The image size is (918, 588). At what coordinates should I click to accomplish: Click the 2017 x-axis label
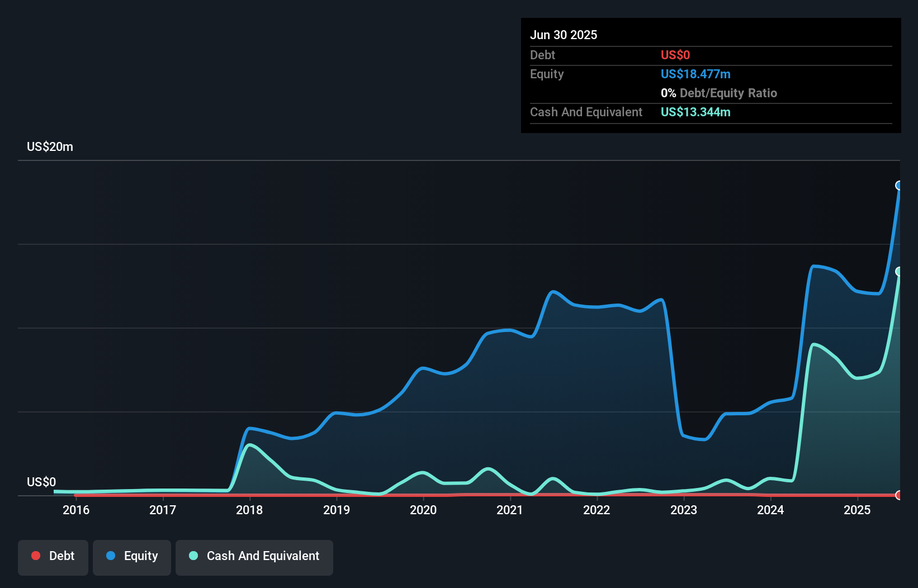point(163,510)
